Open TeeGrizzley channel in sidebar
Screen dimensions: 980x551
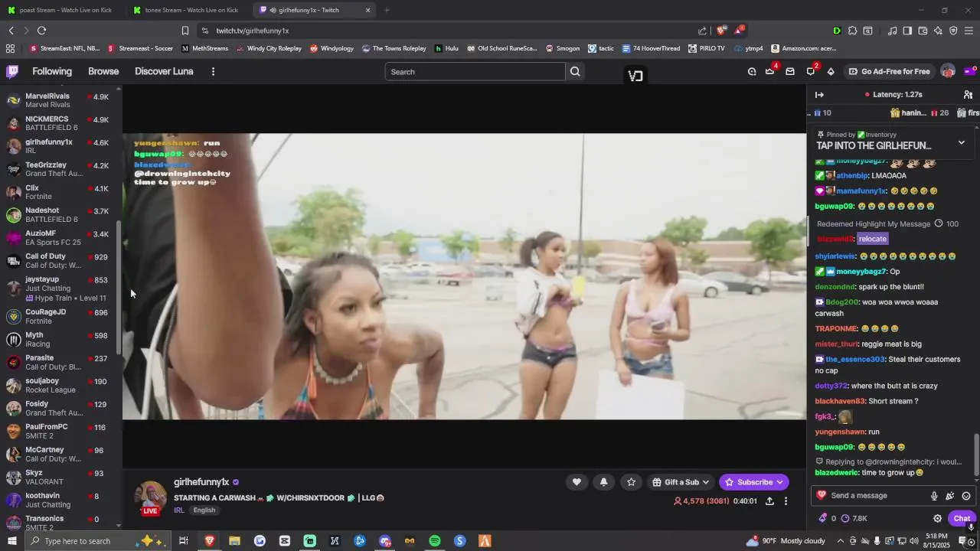(61, 169)
